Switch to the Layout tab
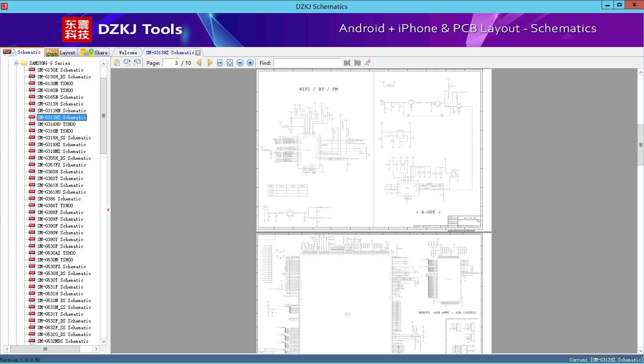644x364 pixels. [61, 53]
